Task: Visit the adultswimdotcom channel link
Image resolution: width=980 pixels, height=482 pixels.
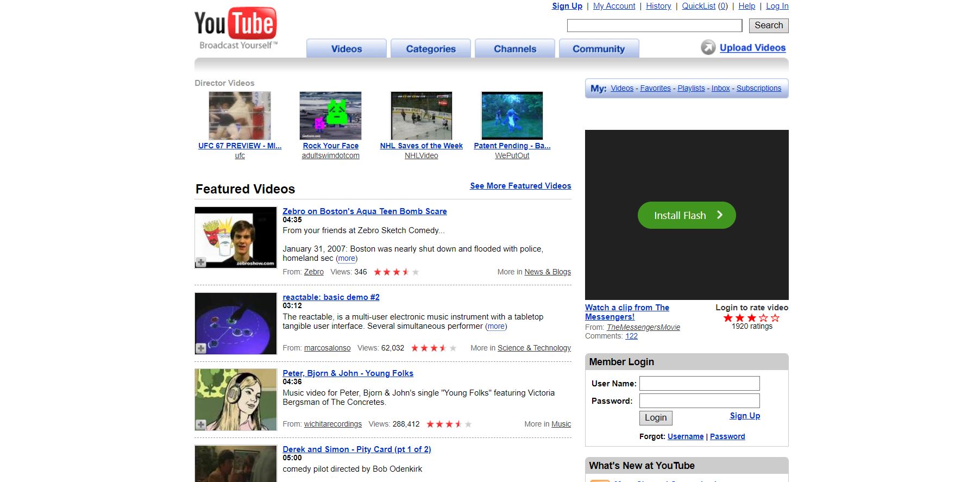Action: pyautogui.click(x=331, y=155)
